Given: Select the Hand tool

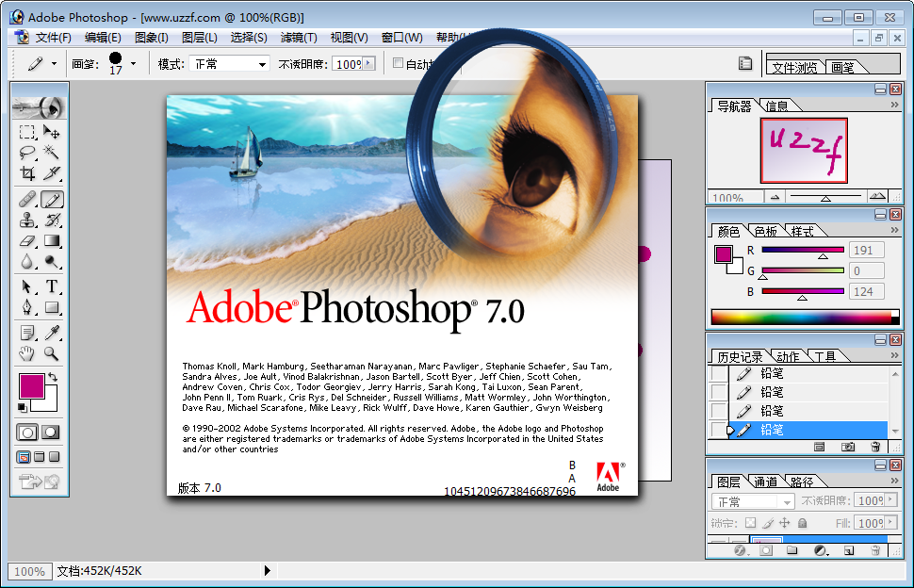Looking at the screenshot, I should pos(26,353).
